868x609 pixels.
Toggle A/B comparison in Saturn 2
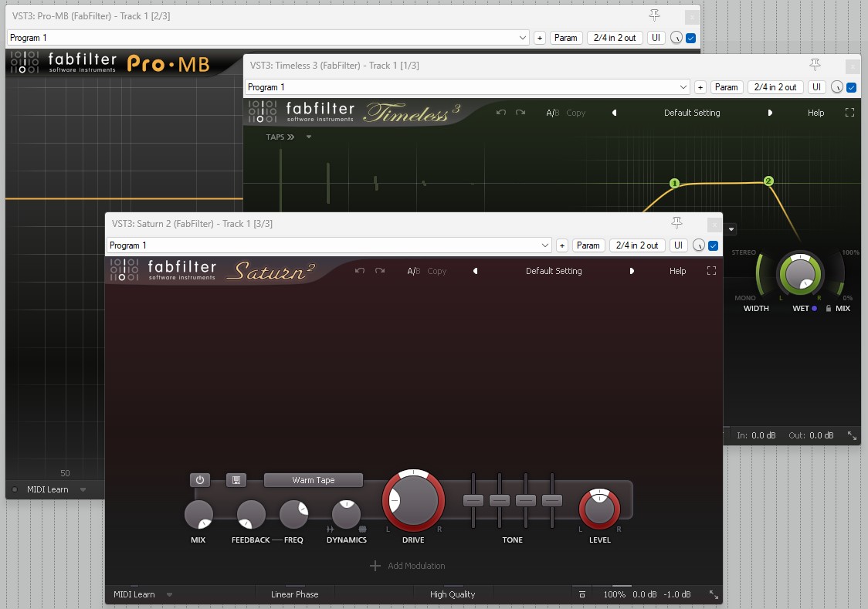point(413,271)
